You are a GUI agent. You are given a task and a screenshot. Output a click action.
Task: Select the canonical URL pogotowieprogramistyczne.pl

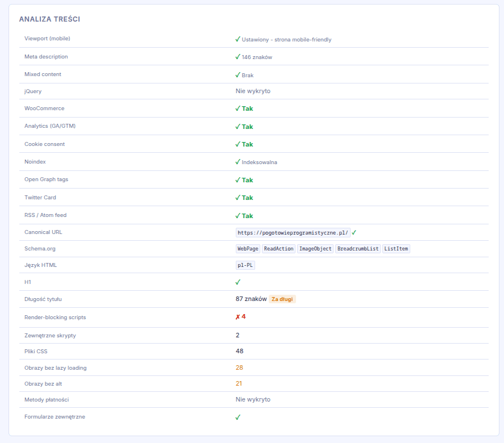293,233
